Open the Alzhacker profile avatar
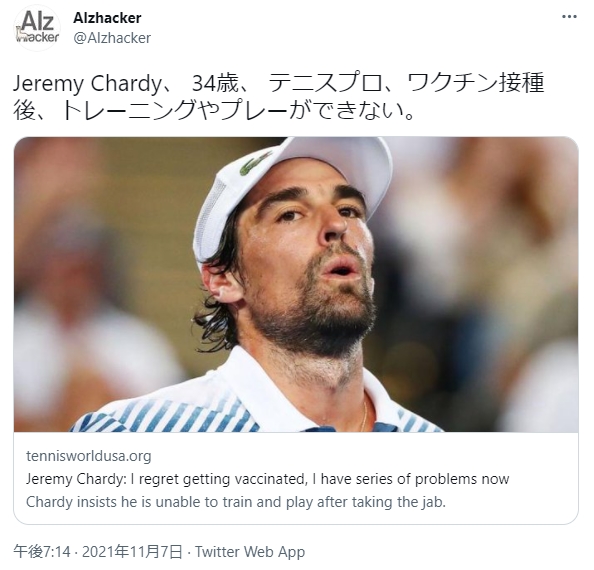 tap(37, 28)
